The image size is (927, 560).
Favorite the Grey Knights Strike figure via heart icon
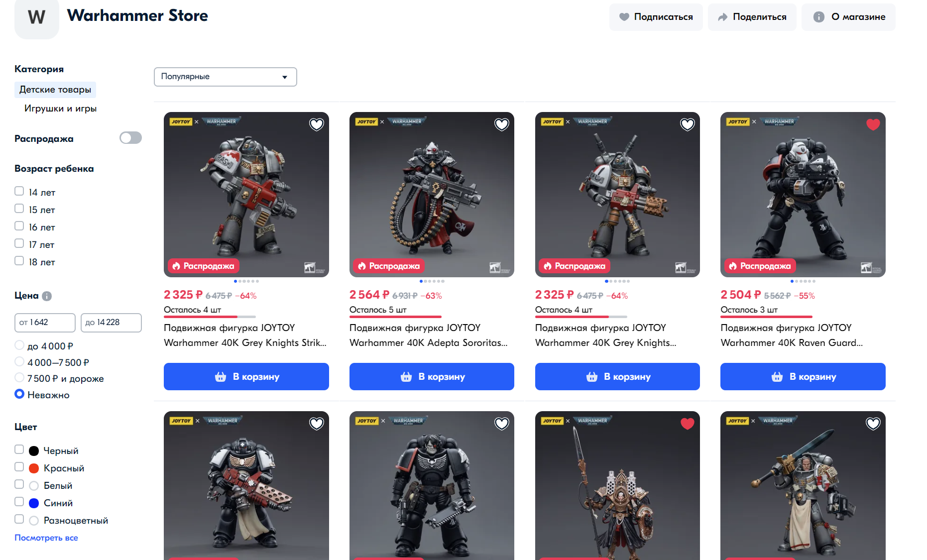[317, 124]
